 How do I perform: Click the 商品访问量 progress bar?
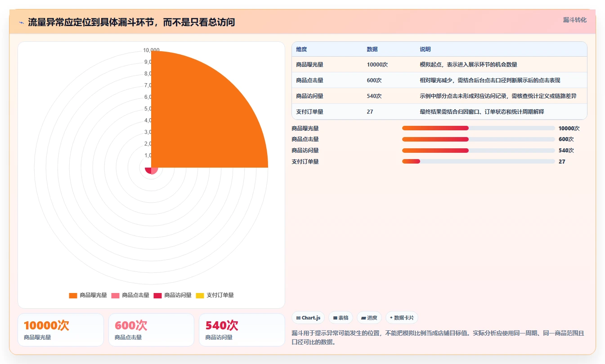tap(479, 151)
